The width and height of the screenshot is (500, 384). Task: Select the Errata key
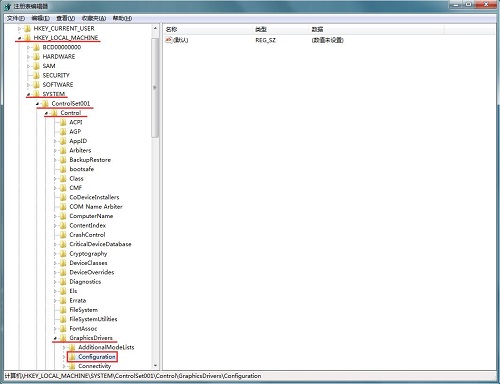(x=77, y=300)
